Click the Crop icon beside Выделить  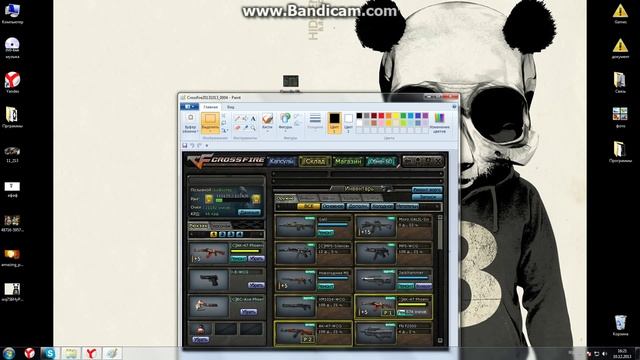224,116
